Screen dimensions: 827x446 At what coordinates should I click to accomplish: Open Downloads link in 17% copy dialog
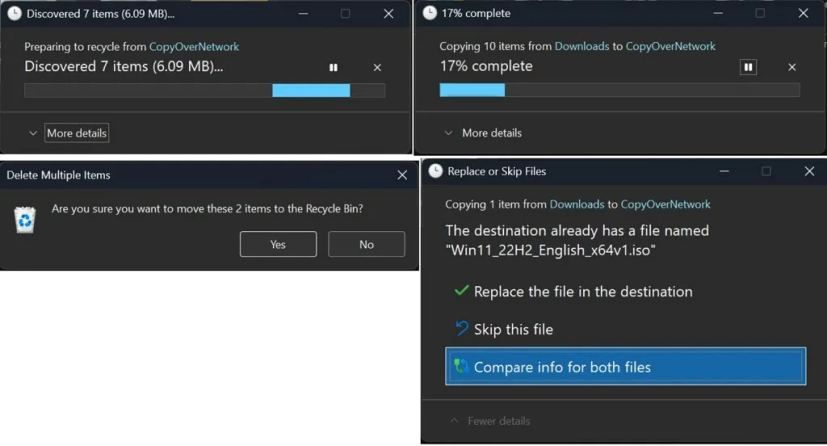(581, 46)
